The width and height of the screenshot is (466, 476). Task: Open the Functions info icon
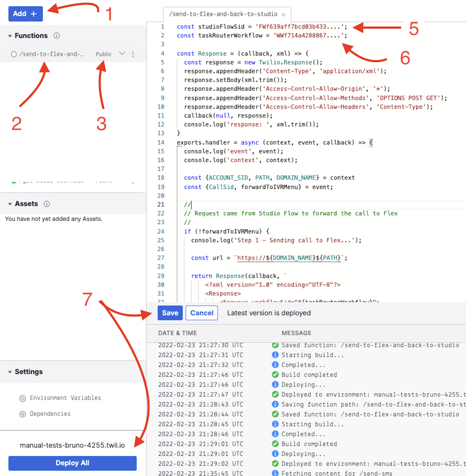pos(57,36)
